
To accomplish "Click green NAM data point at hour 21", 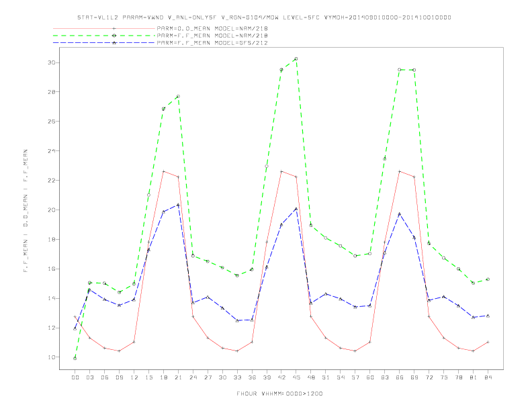I will click(x=178, y=96).
